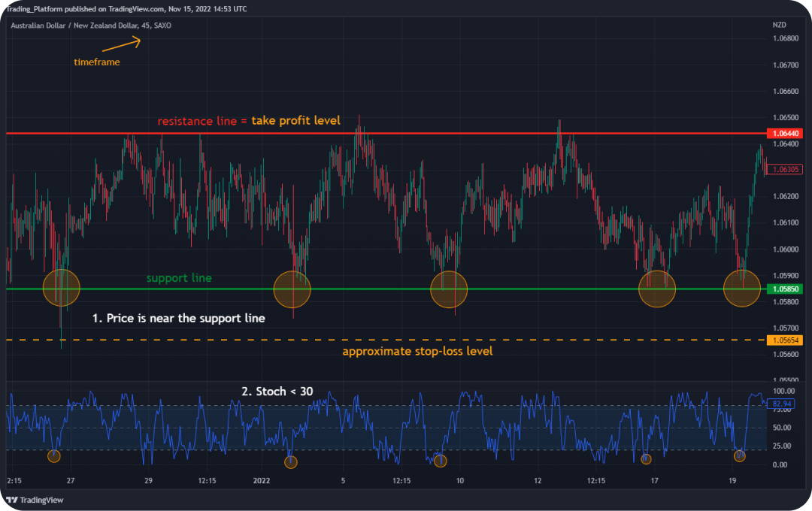This screenshot has height=511, width=812.
Task: Select the green support price label 1.05850
Action: point(784,288)
